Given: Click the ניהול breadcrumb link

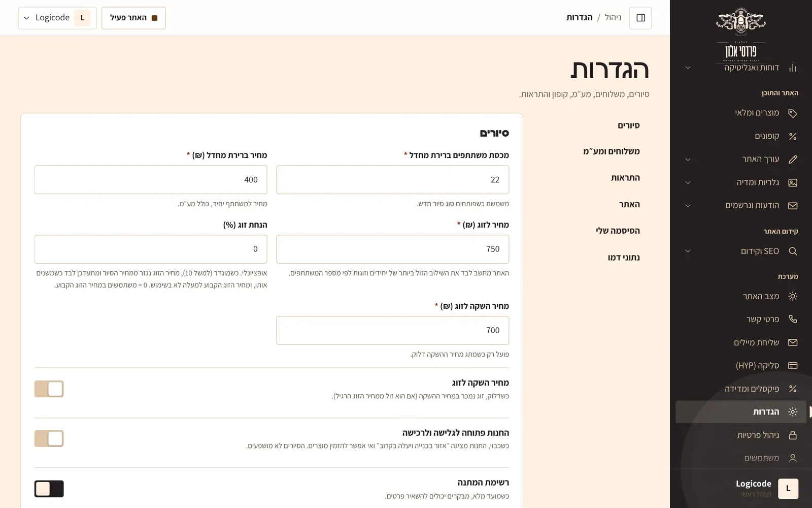Looking at the screenshot, I should pos(613,18).
